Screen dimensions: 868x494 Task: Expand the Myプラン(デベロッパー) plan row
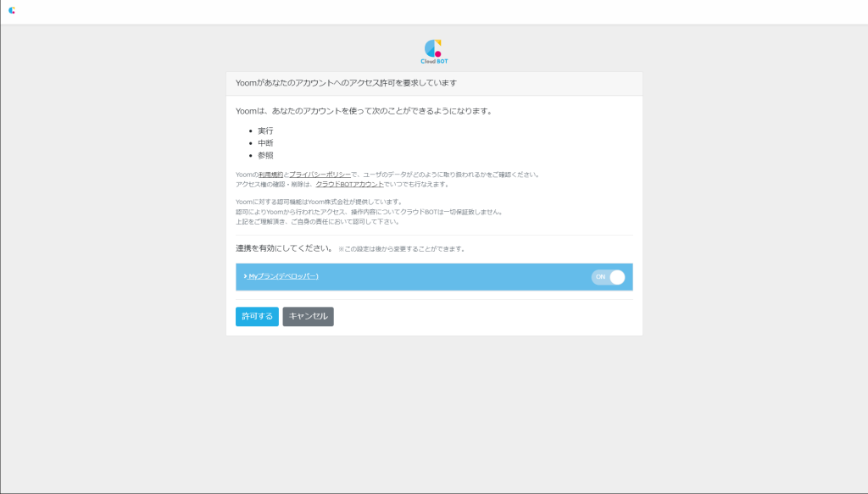[281, 276]
